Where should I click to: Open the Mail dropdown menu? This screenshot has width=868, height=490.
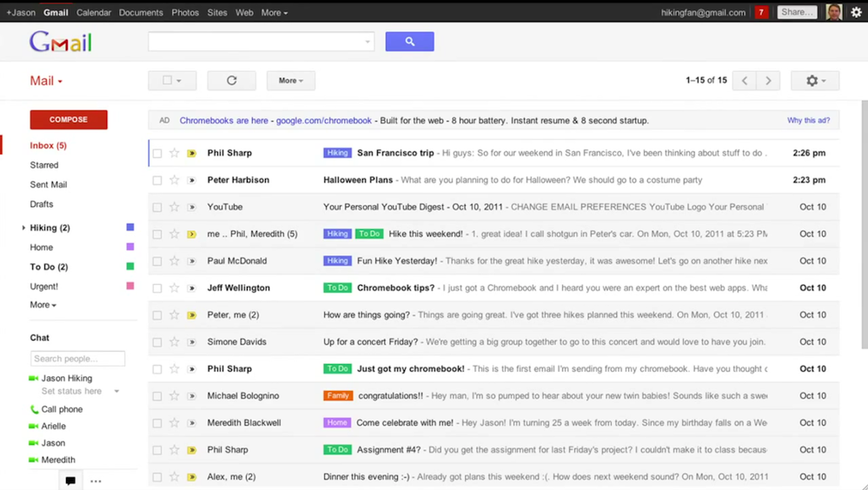46,81
